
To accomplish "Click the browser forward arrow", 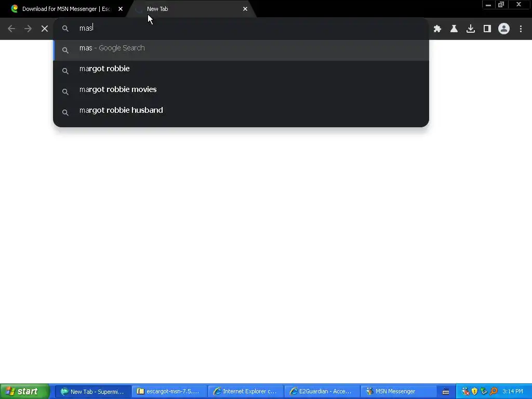I will pyautogui.click(x=28, y=29).
